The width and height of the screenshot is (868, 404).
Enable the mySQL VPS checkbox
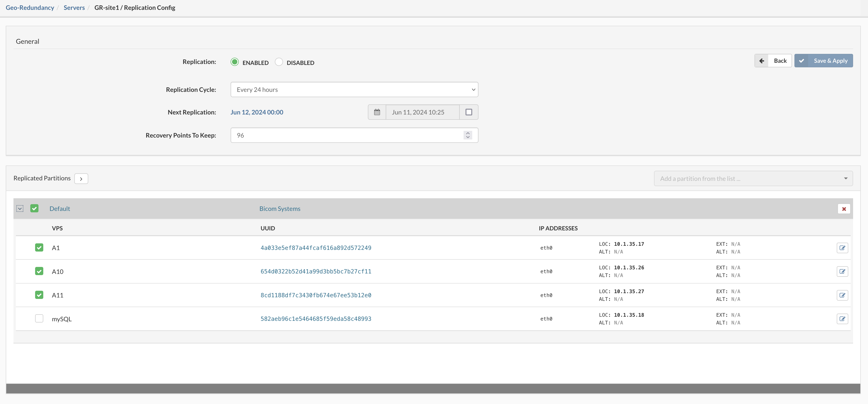coord(39,318)
